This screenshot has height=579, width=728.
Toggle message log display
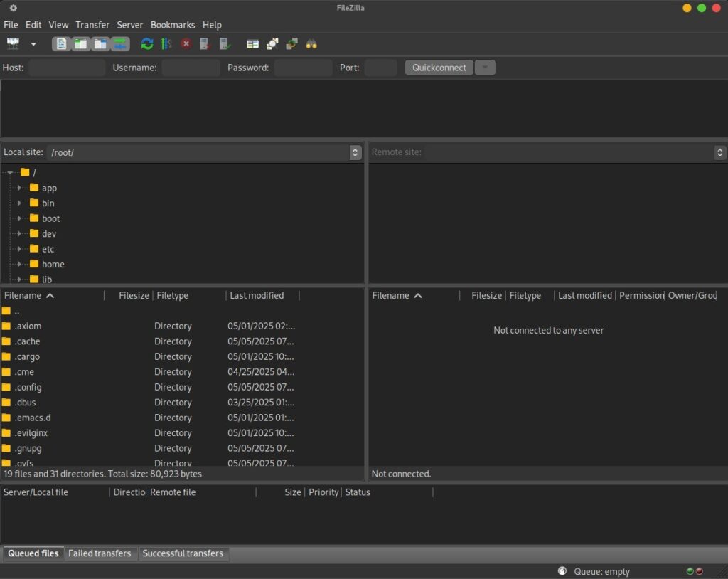[61, 44]
